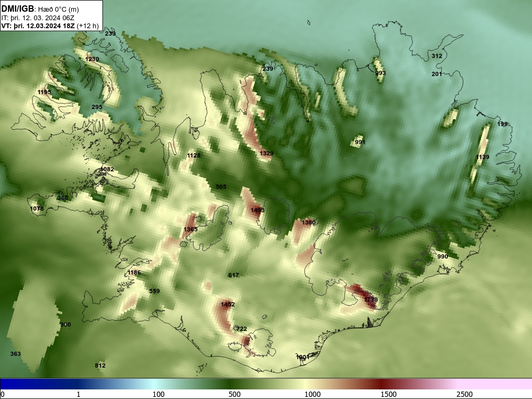The height and width of the screenshot is (399, 532).
Task: Click the 991 height value on map
Action: coord(360,142)
